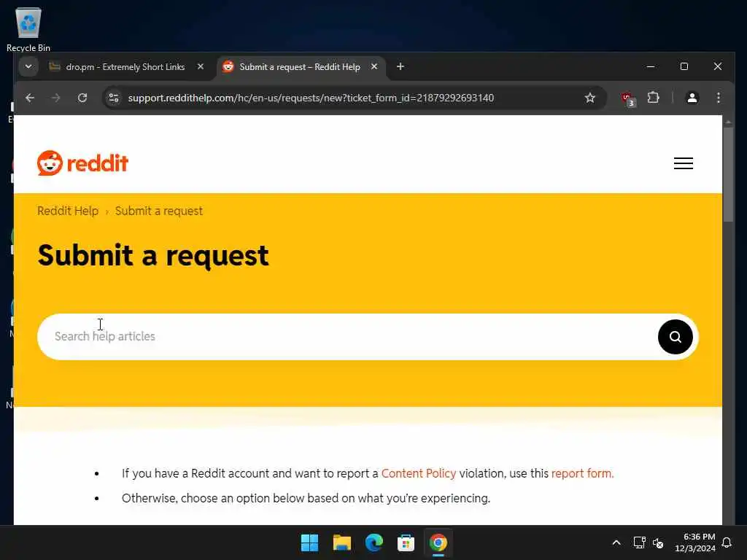Maximize the Chrome window
Screen dimensions: 747x560
[684, 66]
